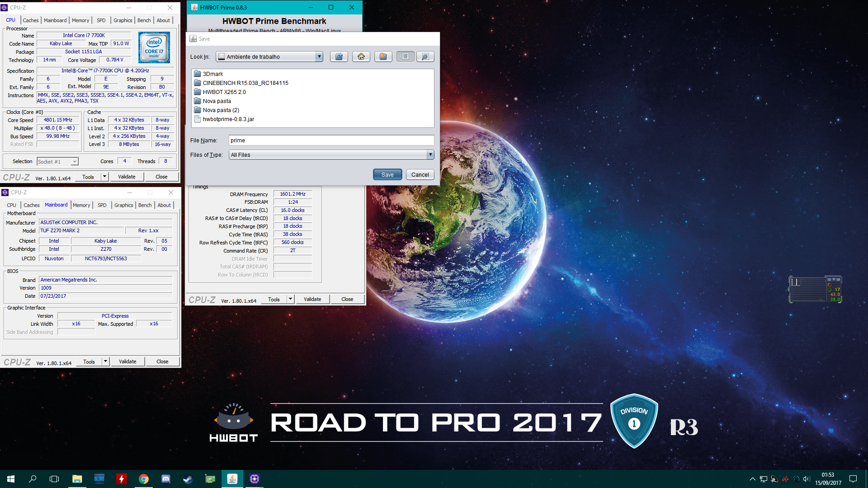Expand Tools arrow in memory timings CPU-Z window

(291, 299)
